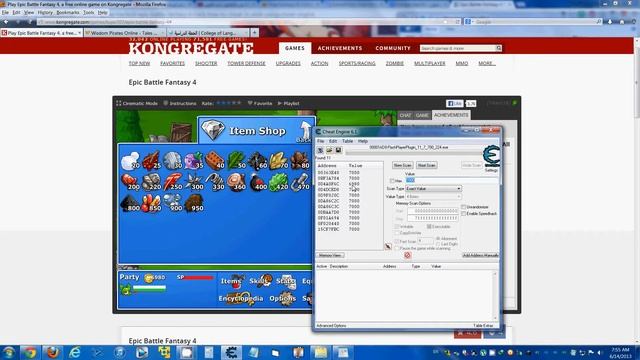Buy the brick item priced 40
The width and height of the screenshot is (640, 360).
(x=216, y=161)
